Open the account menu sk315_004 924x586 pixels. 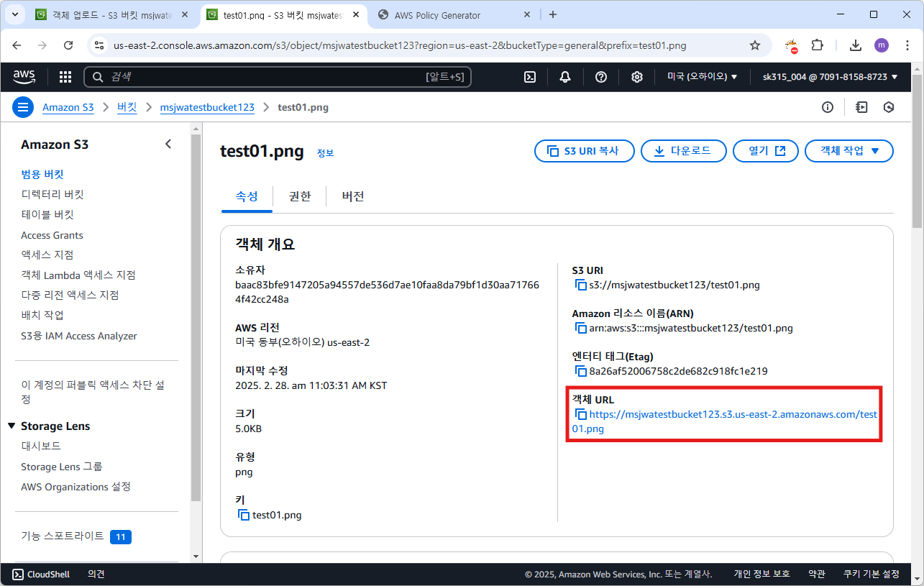tap(830, 77)
